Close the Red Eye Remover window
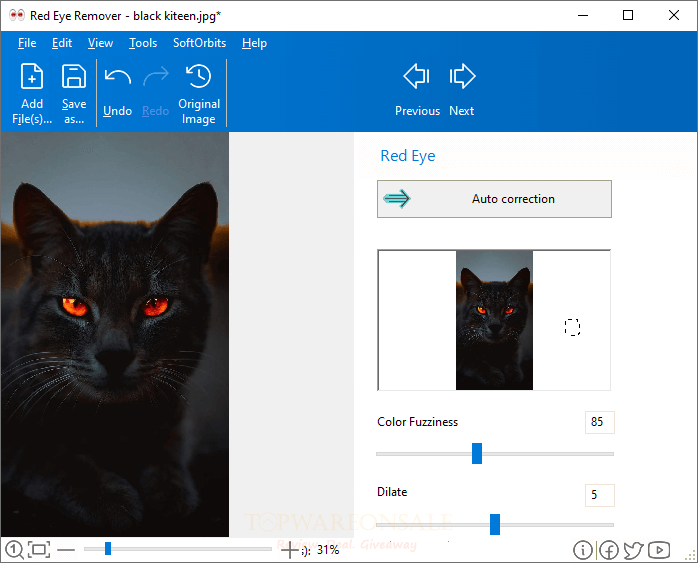698x563 pixels. click(x=674, y=15)
